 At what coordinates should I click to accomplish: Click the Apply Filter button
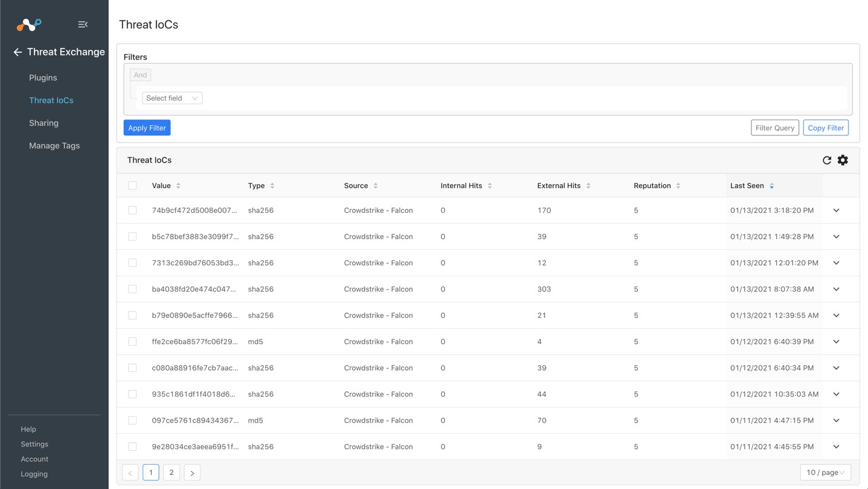(147, 128)
